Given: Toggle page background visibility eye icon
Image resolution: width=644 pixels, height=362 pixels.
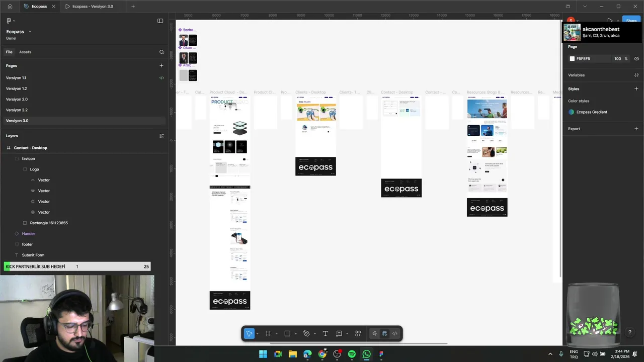Looking at the screenshot, I should click(x=636, y=59).
